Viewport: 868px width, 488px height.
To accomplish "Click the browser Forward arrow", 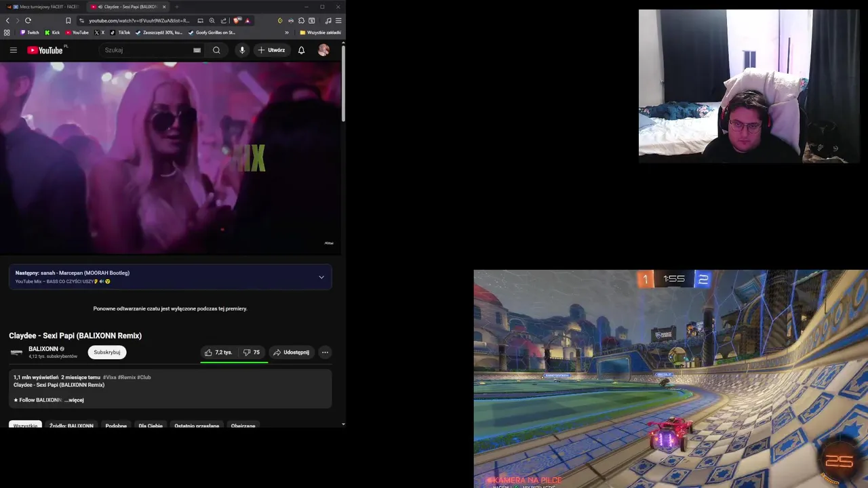I will 18,20.
